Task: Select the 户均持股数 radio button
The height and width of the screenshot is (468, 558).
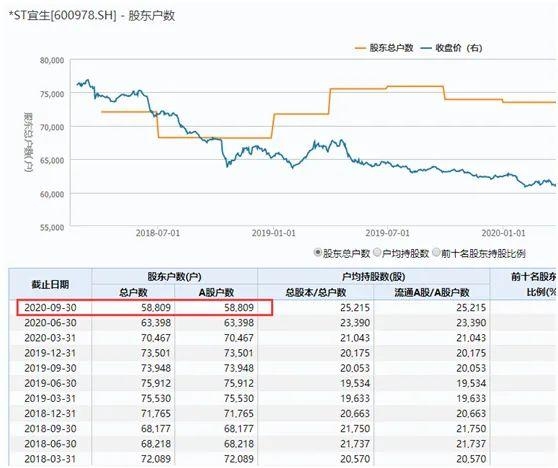Action: (376, 253)
